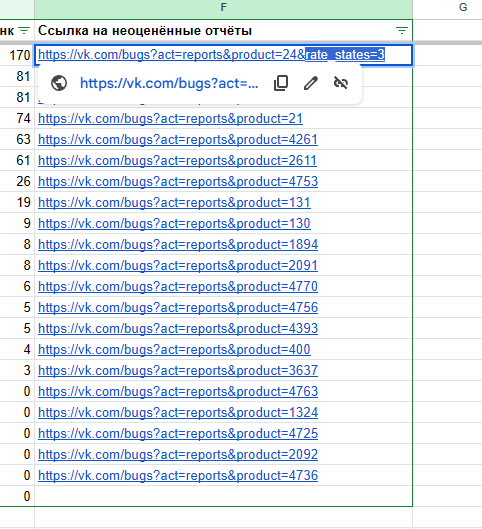
Task: Open link ending with product=2092
Action: point(178,454)
